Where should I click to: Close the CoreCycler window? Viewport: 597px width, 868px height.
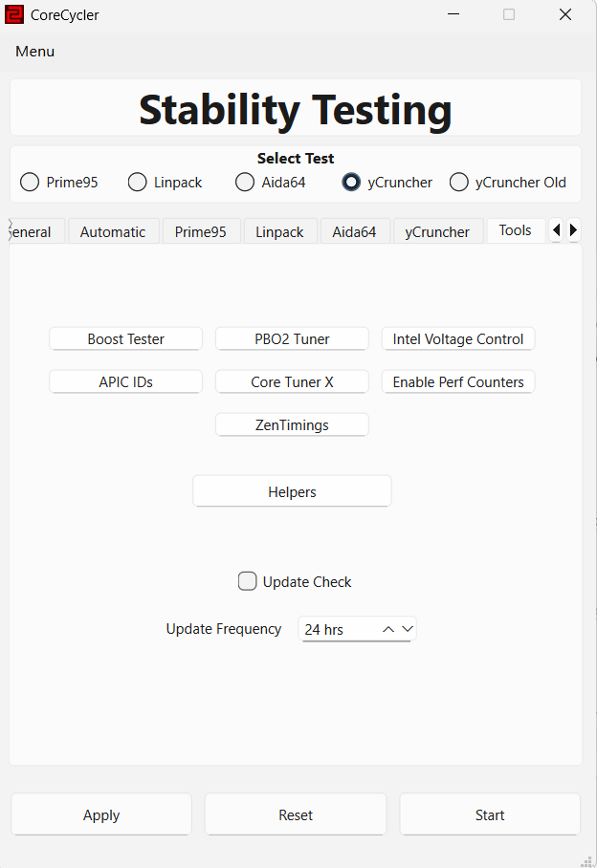pyautogui.click(x=565, y=14)
